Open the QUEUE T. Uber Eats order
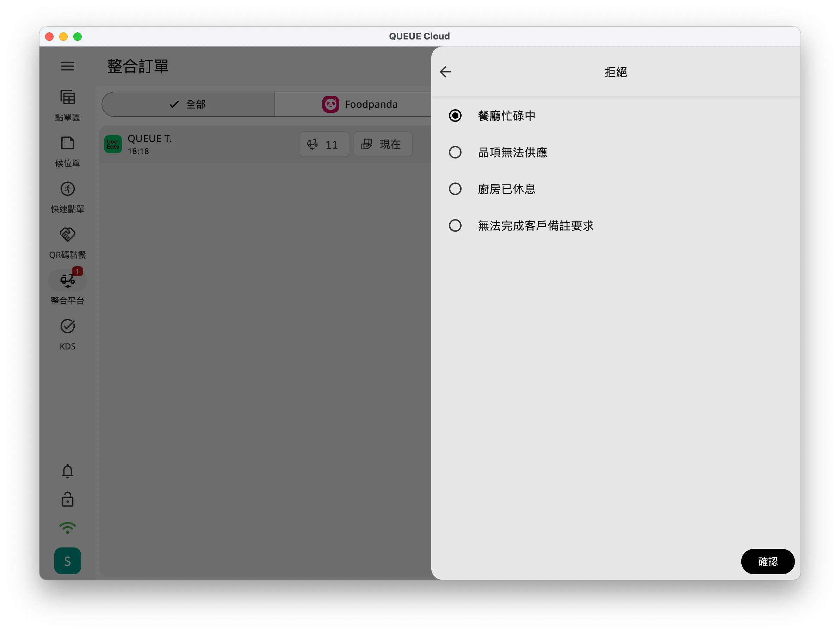840x632 pixels. tap(190, 144)
